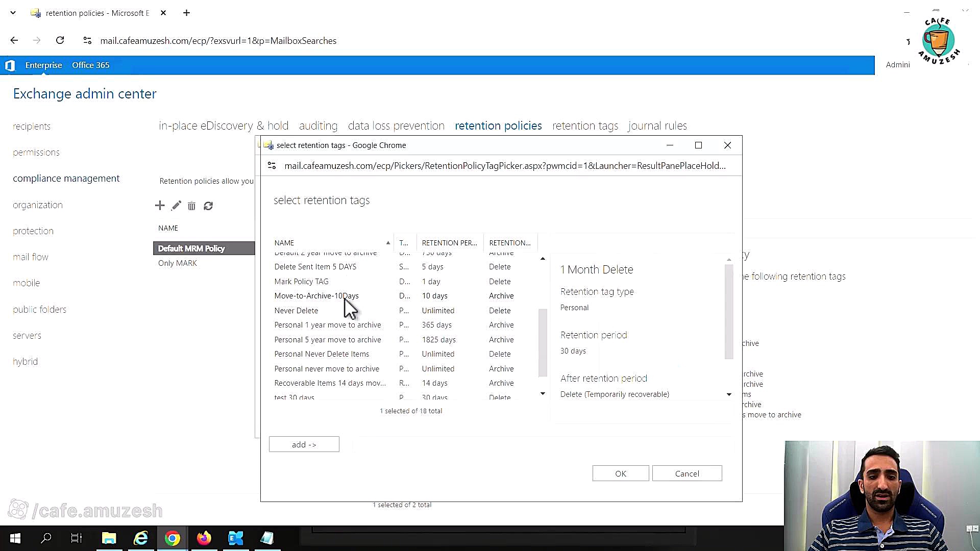Open Firefox from the taskbar

(204, 538)
